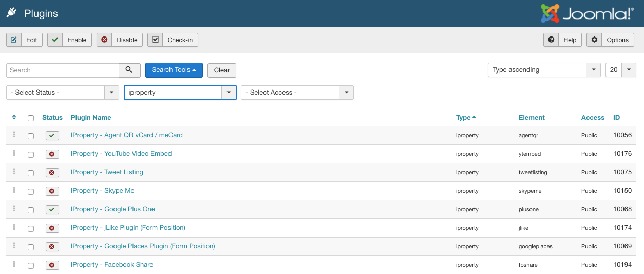Viewport: 644px width, 274px height.
Task: Click the Check-in toolbar button
Action: click(x=173, y=40)
